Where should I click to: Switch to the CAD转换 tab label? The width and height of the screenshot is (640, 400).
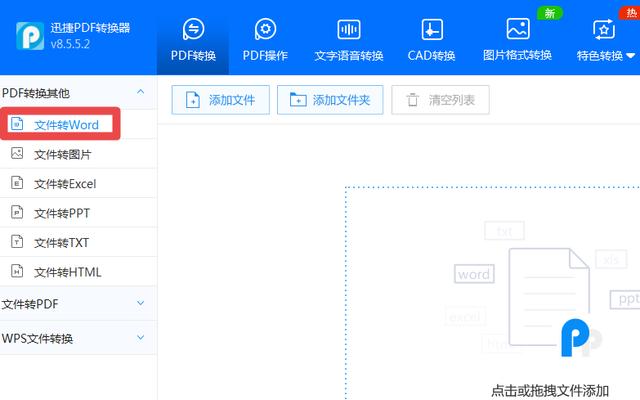click(431, 56)
